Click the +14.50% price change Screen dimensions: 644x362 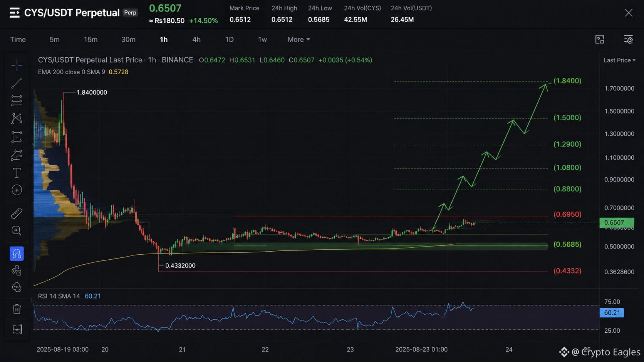203,21
